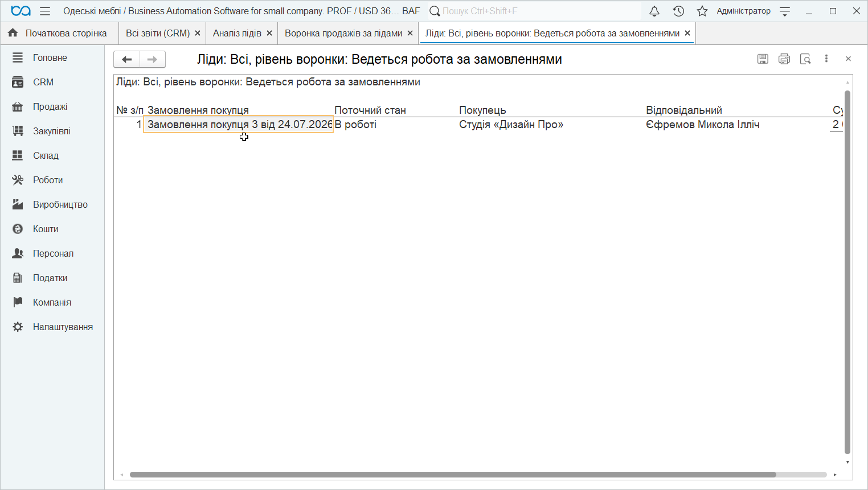Click the Виробництво factory icon
The image size is (868, 490).
coord(18,204)
